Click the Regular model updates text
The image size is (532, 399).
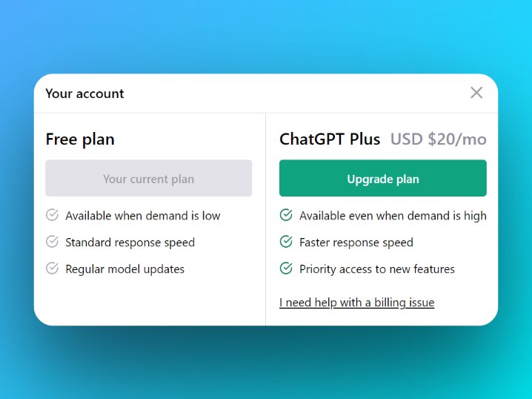[125, 269]
